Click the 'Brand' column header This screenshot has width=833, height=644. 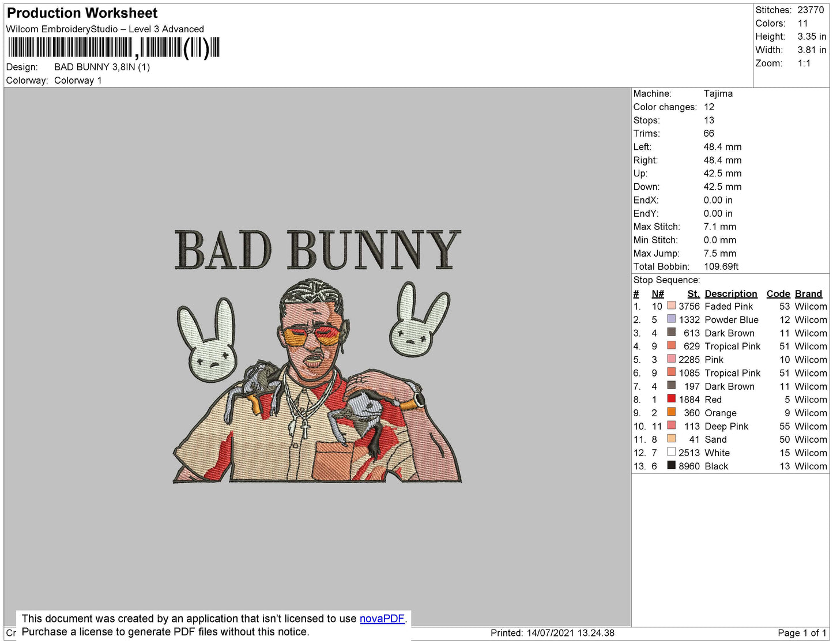click(x=809, y=293)
